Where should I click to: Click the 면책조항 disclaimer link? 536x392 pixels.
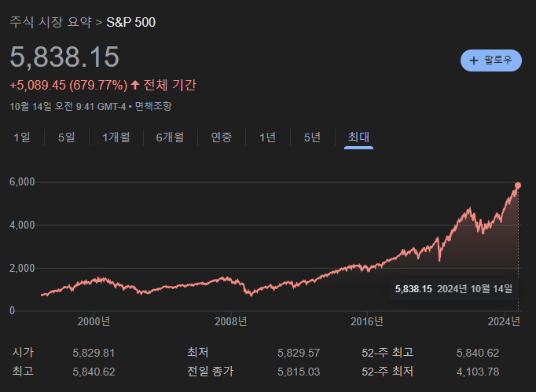(153, 106)
